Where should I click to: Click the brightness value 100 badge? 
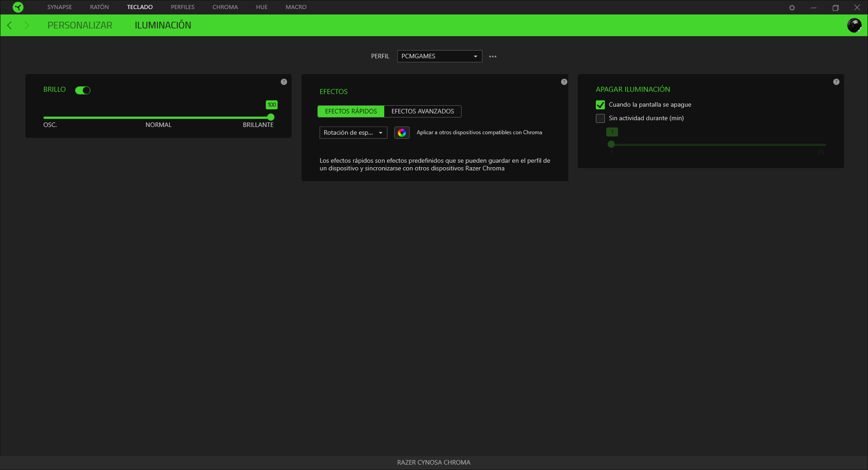pos(272,105)
